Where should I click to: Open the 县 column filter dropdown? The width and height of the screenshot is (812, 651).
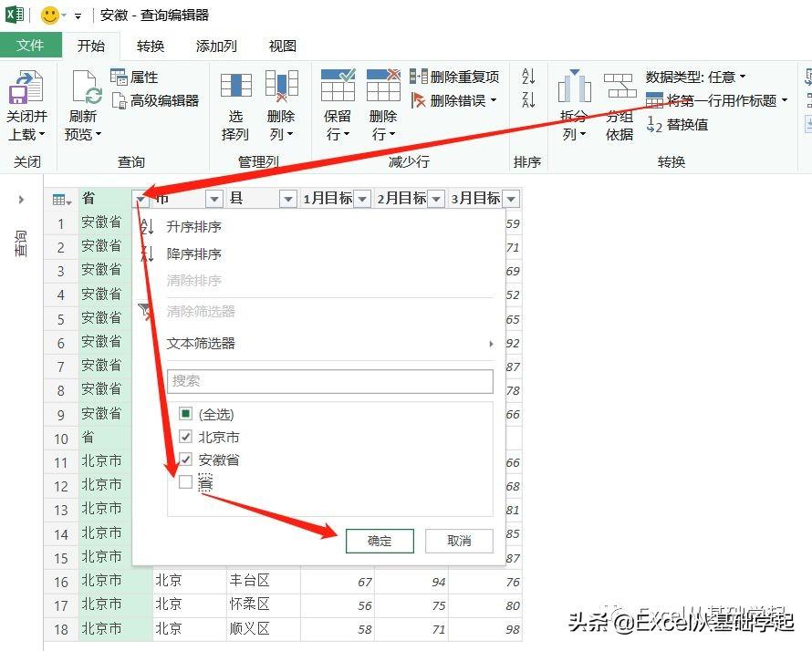pos(288,198)
